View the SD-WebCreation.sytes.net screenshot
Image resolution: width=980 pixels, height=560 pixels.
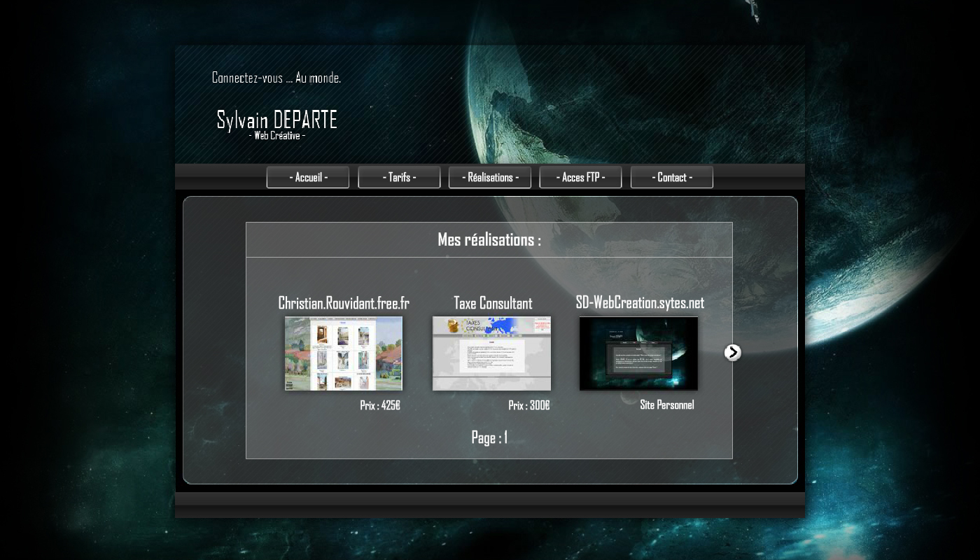tap(638, 353)
